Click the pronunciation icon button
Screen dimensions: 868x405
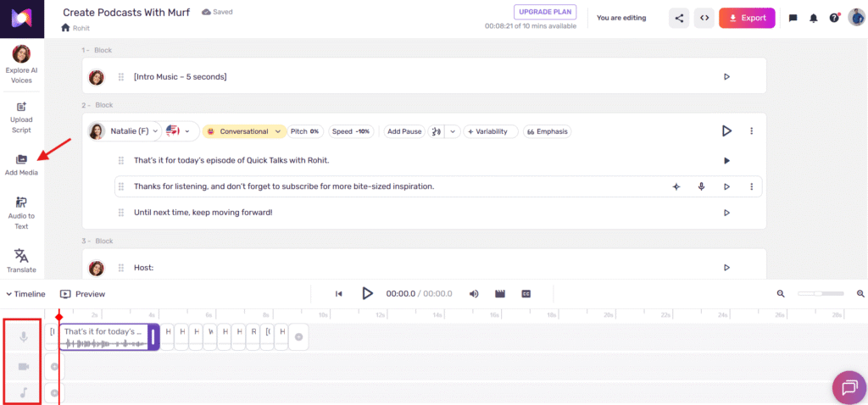[x=437, y=131]
